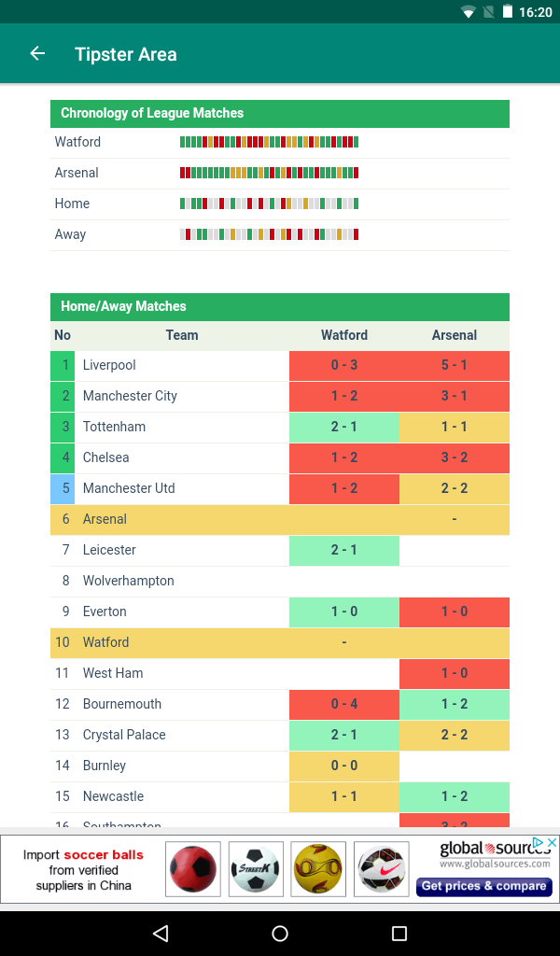
Task: Tap the red soccer ball thumbnail
Action: [193, 869]
